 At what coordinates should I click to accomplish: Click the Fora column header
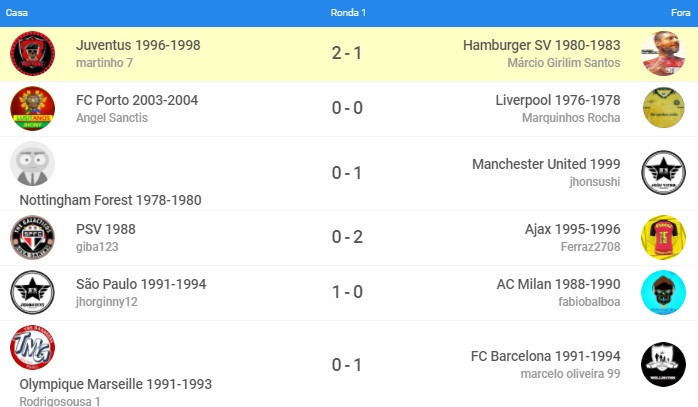(x=681, y=12)
